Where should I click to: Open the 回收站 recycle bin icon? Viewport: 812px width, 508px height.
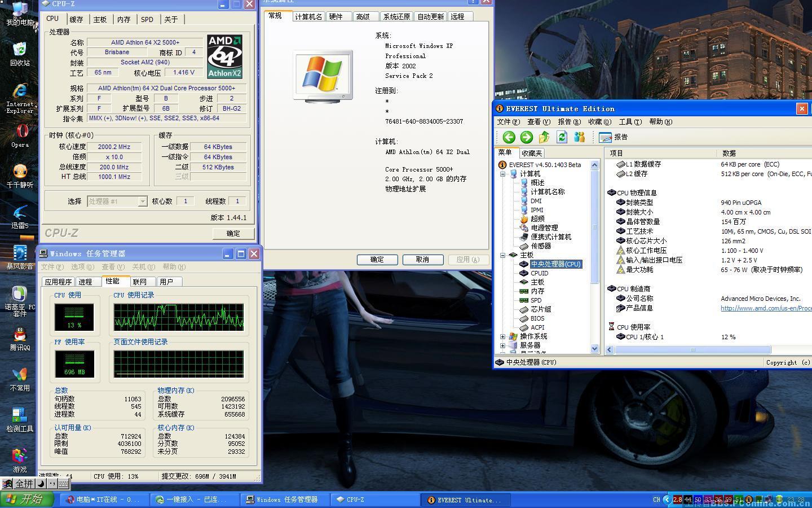point(20,54)
